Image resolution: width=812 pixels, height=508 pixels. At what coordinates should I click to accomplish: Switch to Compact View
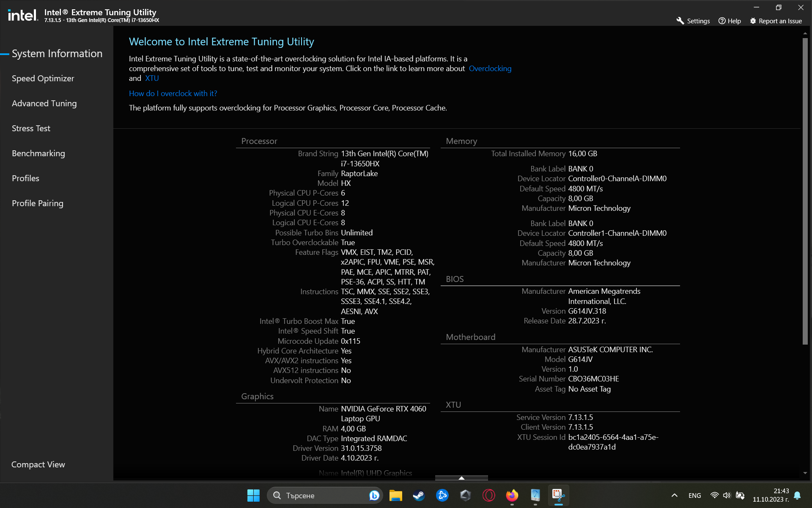pos(38,464)
